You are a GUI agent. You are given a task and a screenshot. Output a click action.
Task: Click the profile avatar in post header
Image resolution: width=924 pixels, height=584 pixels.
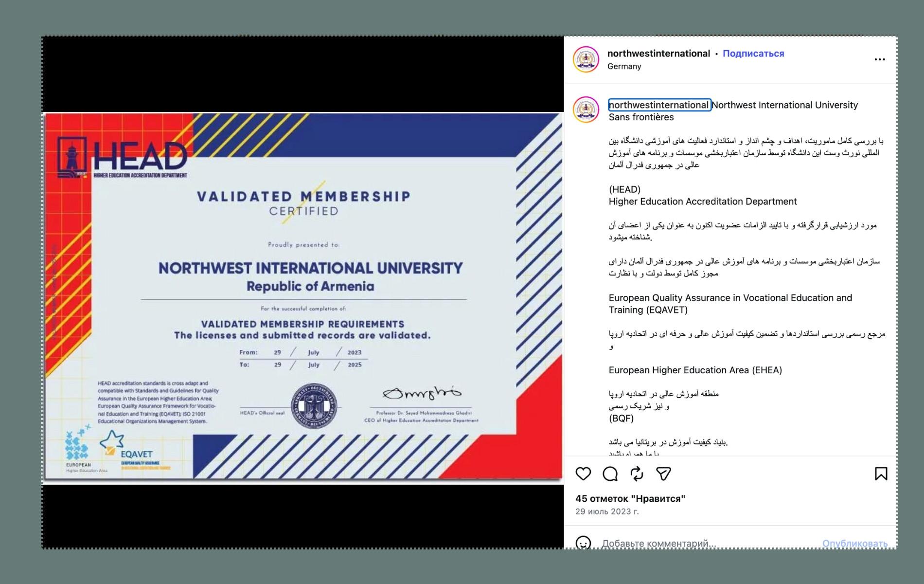pos(586,59)
